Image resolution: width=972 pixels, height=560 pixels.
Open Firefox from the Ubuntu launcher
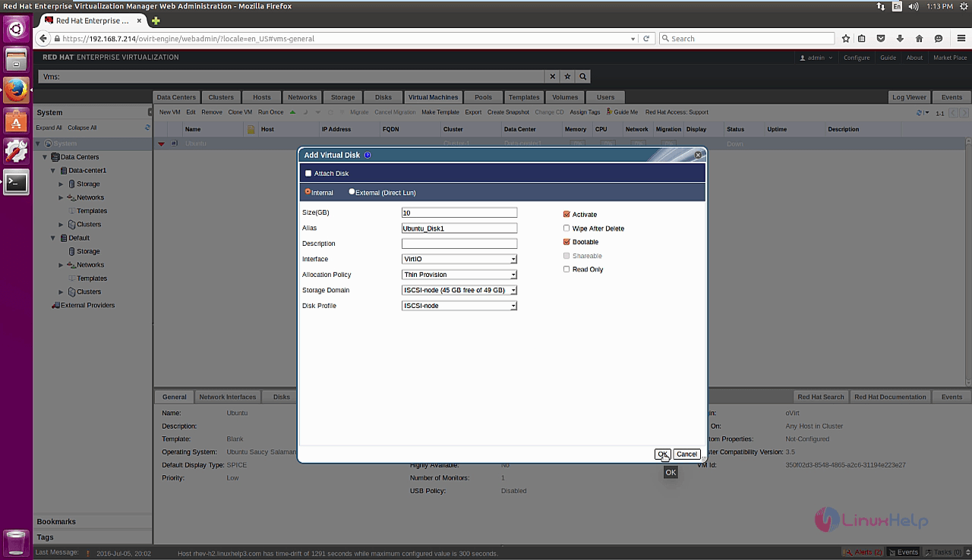point(16,90)
